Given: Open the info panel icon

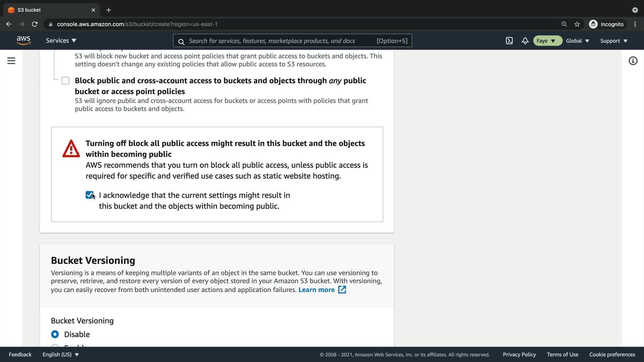Looking at the screenshot, I should pos(633,61).
